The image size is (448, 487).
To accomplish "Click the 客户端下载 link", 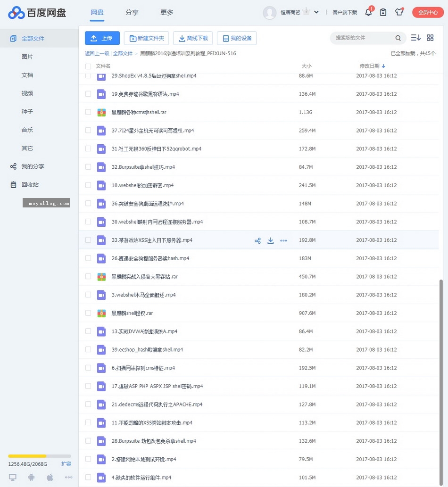I will [345, 12].
